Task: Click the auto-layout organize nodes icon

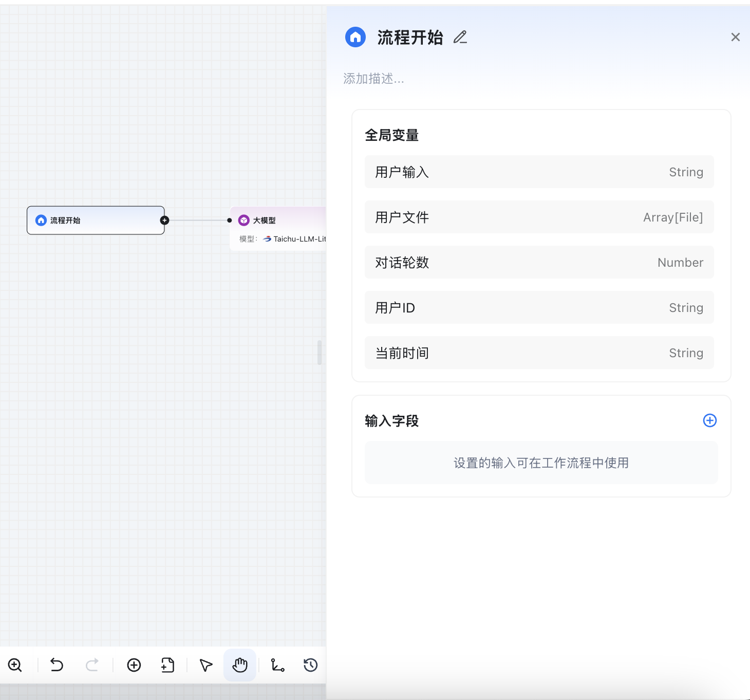Action: pyautogui.click(x=278, y=665)
